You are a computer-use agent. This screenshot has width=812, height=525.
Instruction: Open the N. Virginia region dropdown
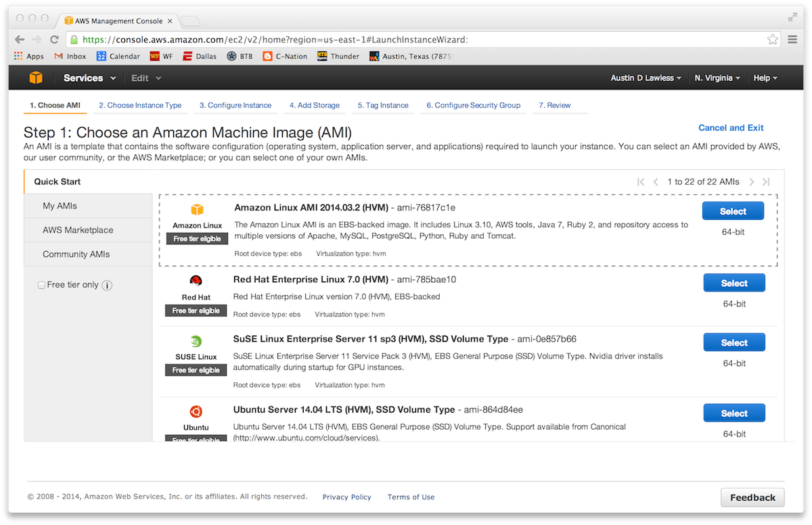click(717, 78)
